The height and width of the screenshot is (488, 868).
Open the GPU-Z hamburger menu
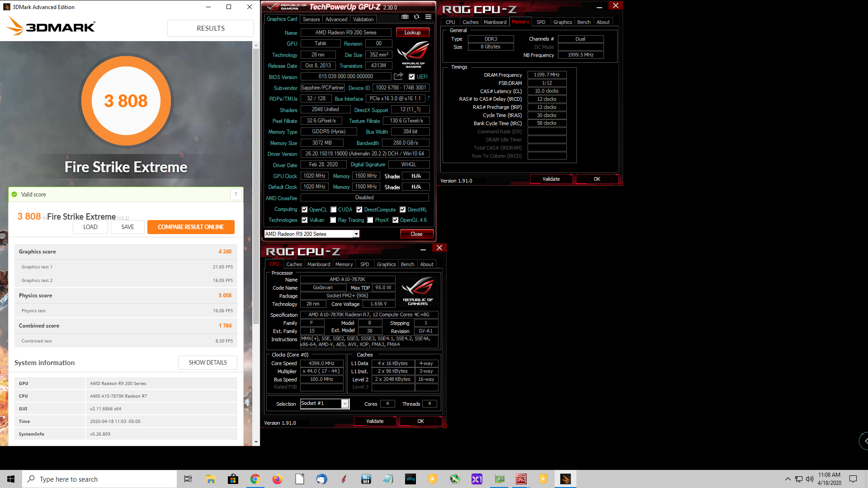tap(428, 17)
